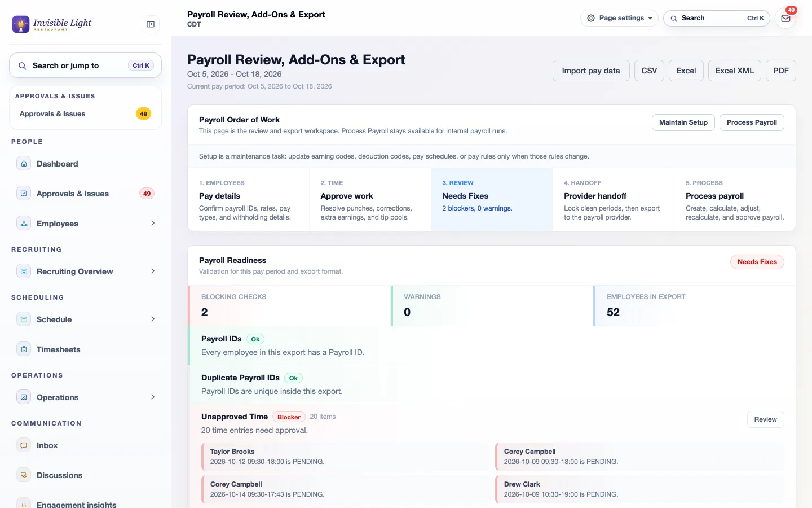Export payroll as CSV
The height and width of the screenshot is (508, 812).
click(x=649, y=71)
